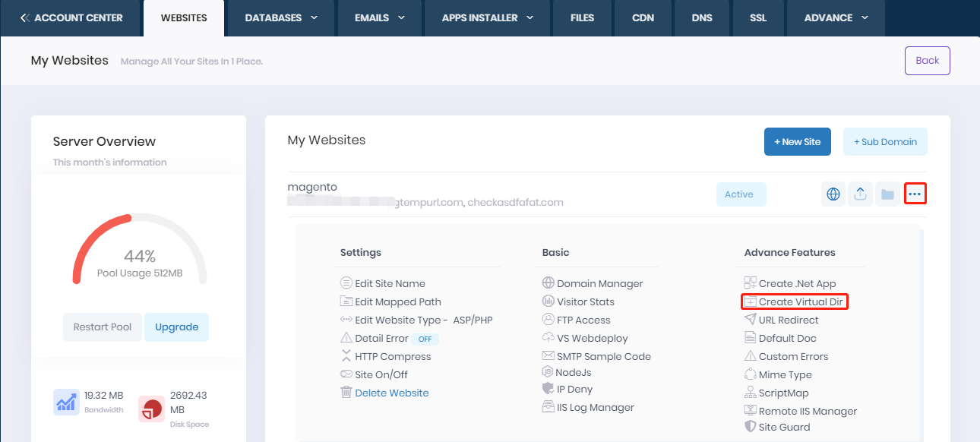Image resolution: width=980 pixels, height=442 pixels.
Task: Click the disk space pie icon
Action: [x=151, y=409]
